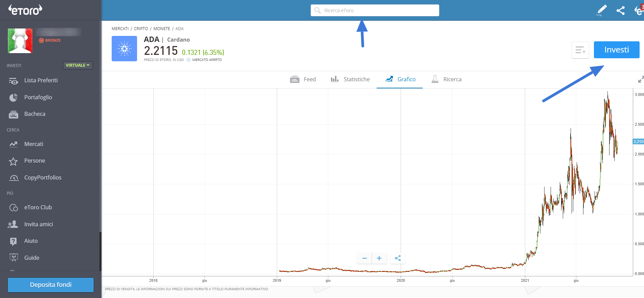Image resolution: width=644 pixels, height=298 pixels.
Task: Click the pencil write-post icon
Action: point(601,10)
